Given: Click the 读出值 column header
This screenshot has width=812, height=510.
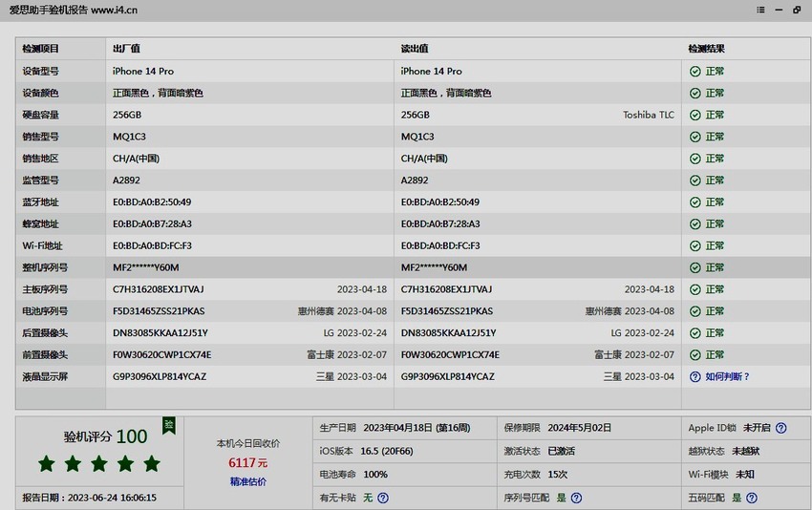Looking at the screenshot, I should 415,49.
